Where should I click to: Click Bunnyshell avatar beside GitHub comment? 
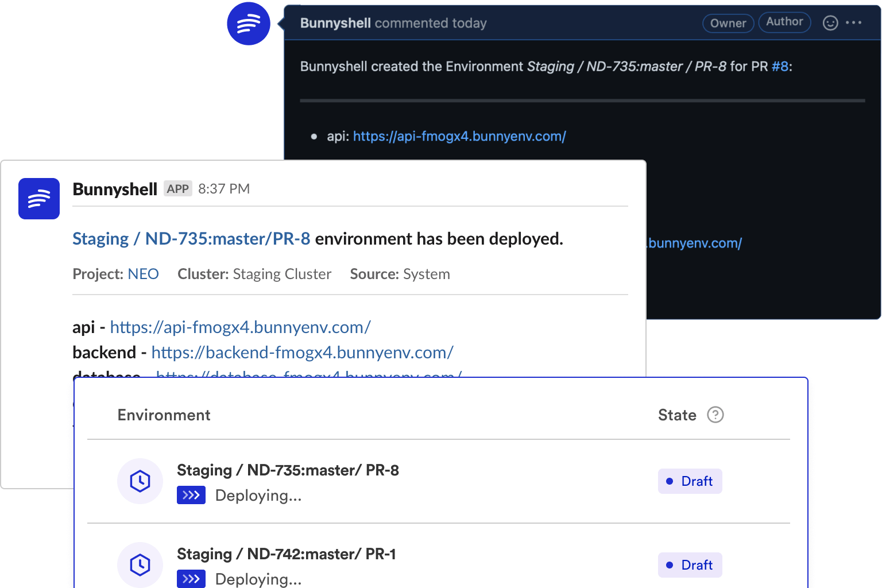point(249,24)
